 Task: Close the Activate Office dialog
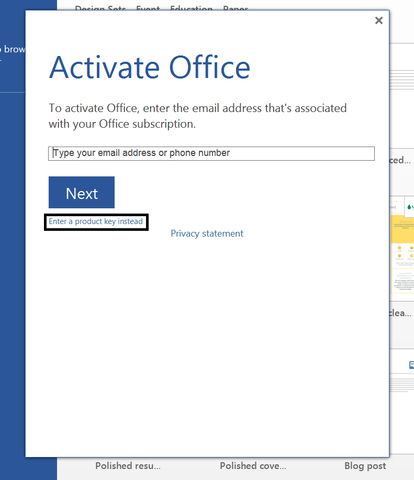pos(379,21)
